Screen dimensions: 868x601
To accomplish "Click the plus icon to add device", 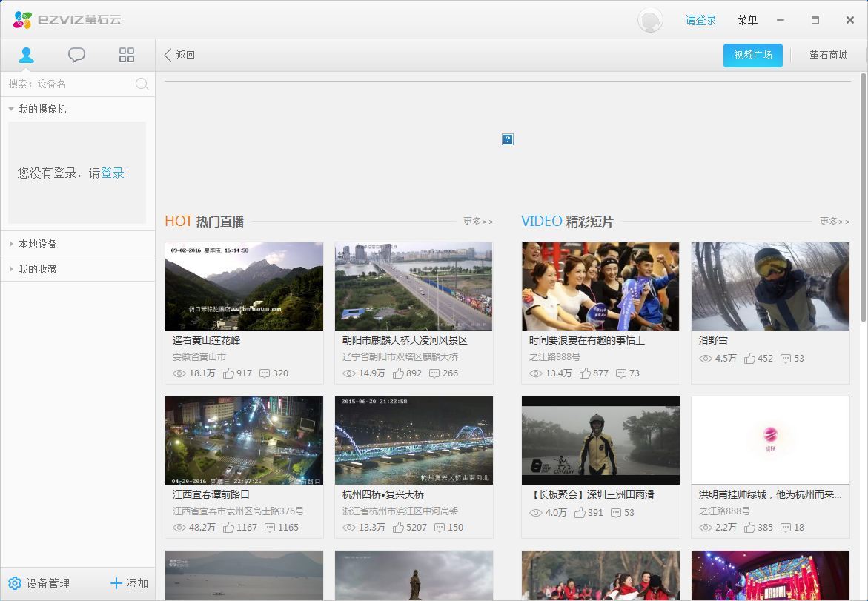I will [x=116, y=583].
